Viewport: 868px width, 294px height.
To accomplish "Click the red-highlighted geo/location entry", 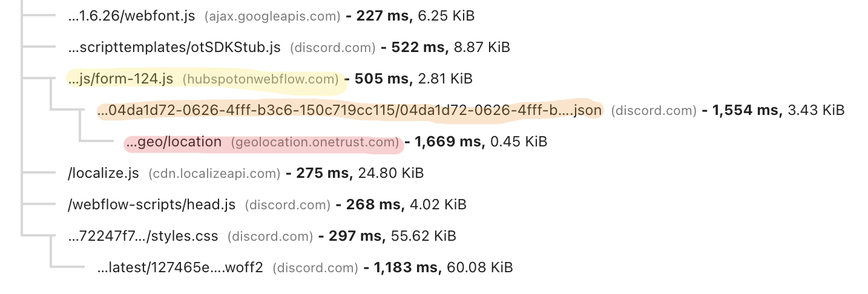I will (174, 142).
